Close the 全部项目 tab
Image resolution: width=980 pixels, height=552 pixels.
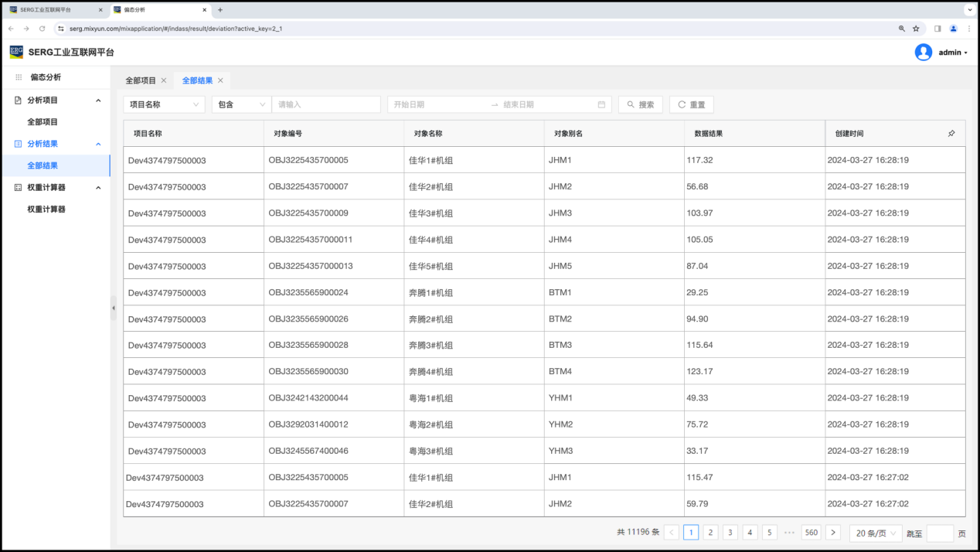(164, 80)
